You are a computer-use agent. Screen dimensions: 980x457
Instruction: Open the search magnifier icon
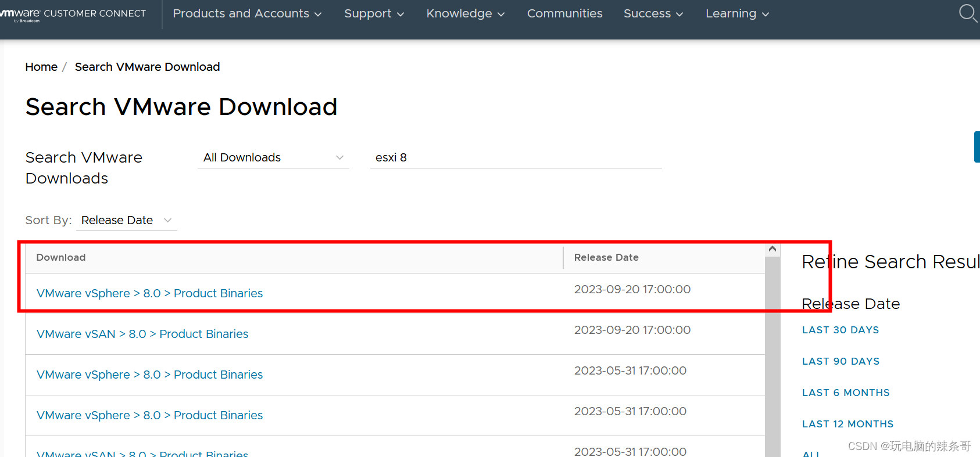[968, 13]
